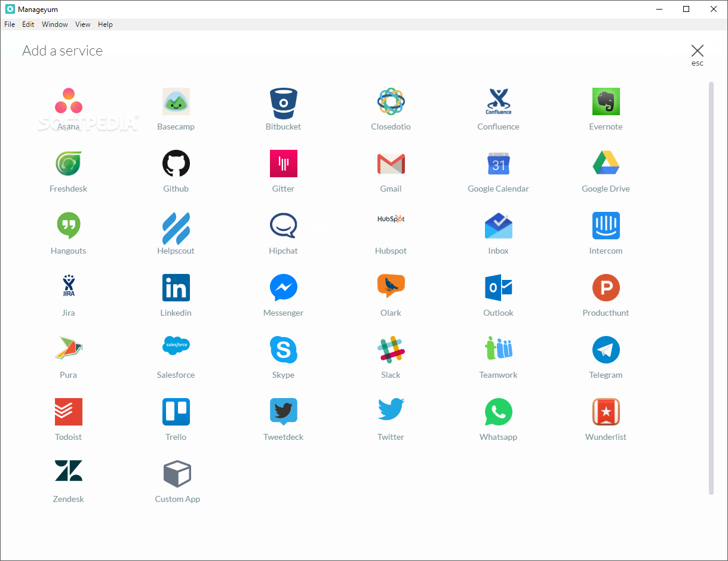Viewport: 728px width, 561px height.
Task: Minimize the Manageyum window
Action: [x=659, y=9]
